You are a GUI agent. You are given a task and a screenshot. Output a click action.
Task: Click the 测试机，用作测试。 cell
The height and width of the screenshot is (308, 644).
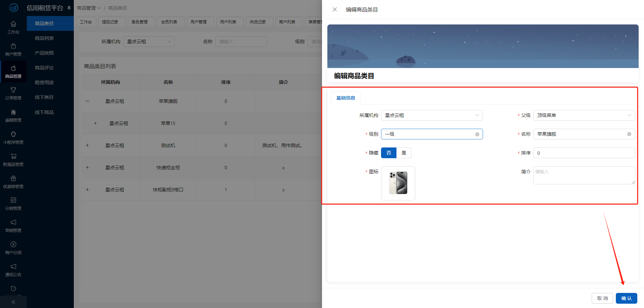[283, 145]
